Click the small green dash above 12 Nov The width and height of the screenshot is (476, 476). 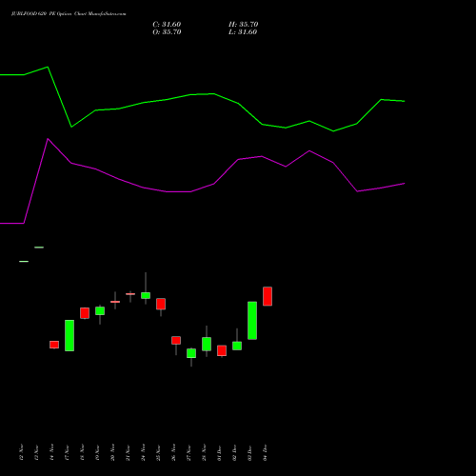24,262
